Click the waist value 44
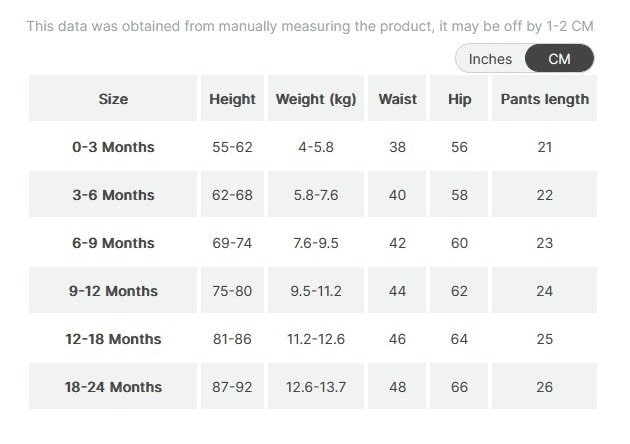The width and height of the screenshot is (630, 444). point(397,291)
